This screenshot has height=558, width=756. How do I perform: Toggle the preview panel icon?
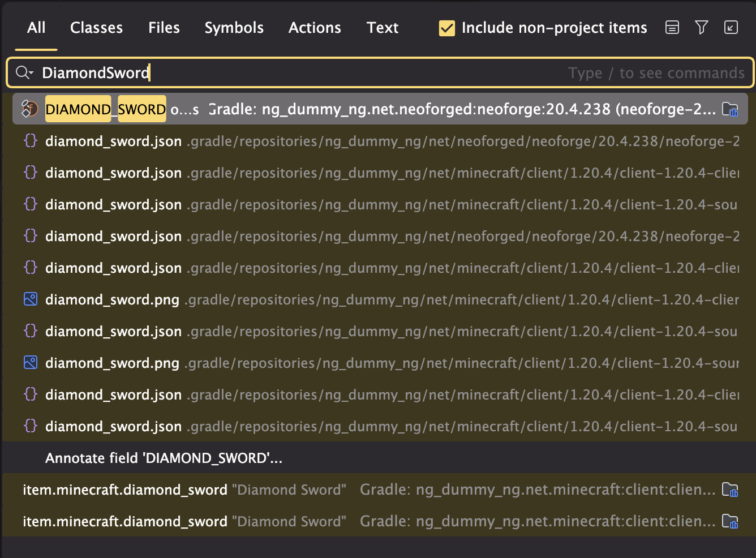(672, 27)
